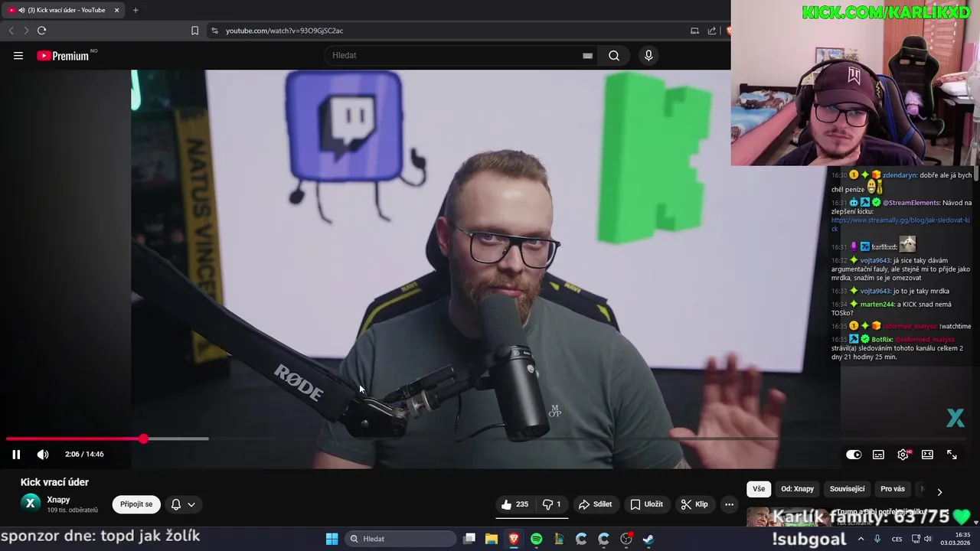
Task: Mute the video volume
Action: point(43,455)
